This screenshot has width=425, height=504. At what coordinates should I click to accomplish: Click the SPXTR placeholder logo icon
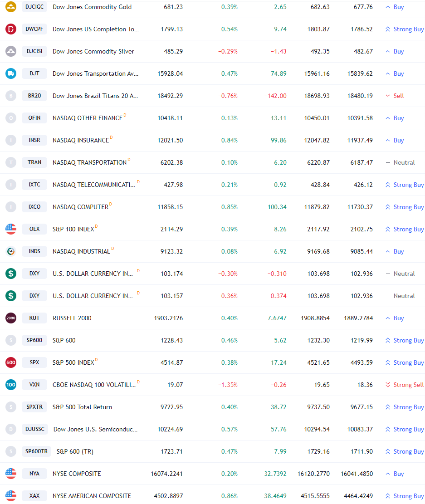coord(11,407)
